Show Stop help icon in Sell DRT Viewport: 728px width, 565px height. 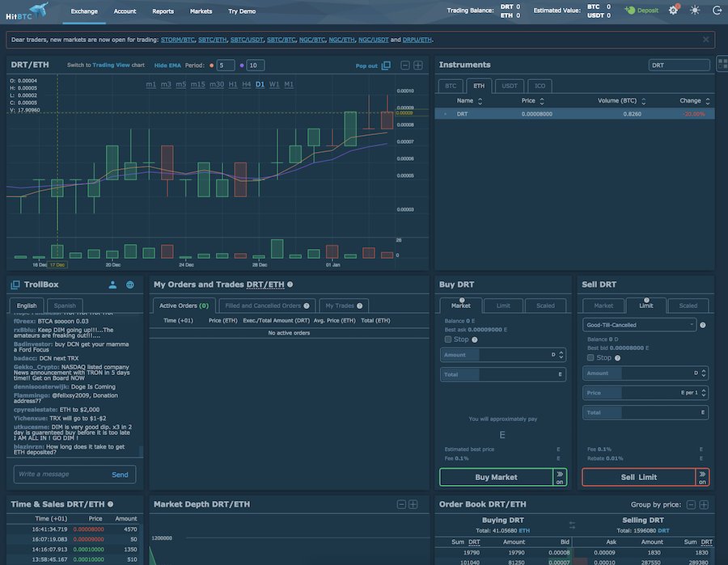617,357
